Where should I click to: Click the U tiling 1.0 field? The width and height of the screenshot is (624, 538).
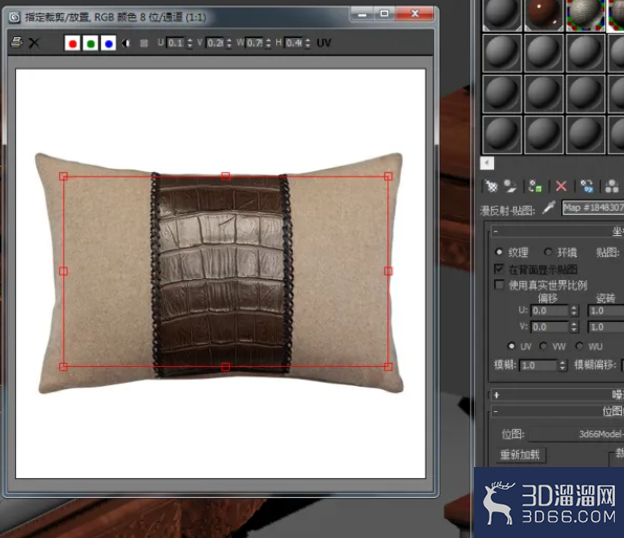tap(606, 311)
